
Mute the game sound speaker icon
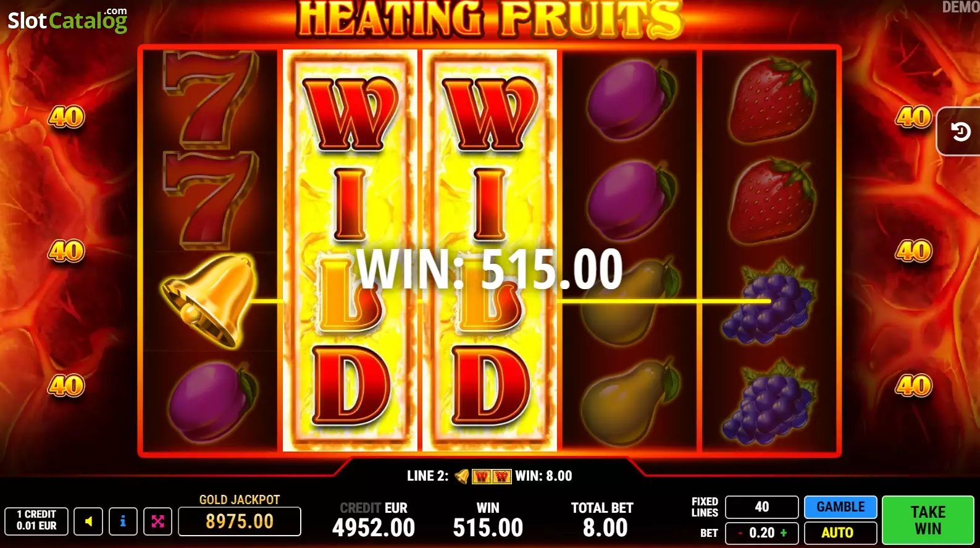point(88,521)
